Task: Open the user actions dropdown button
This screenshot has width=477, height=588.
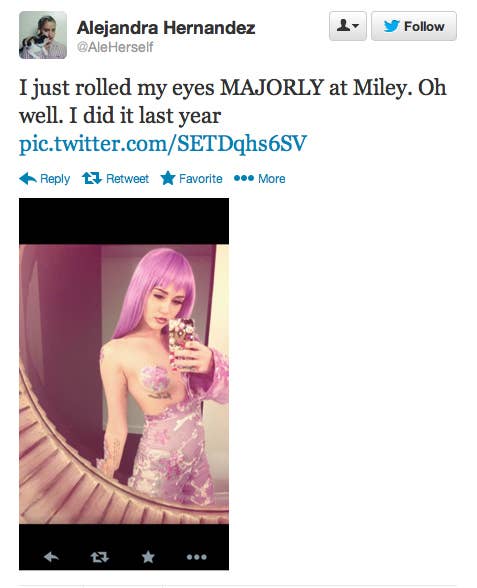Action: [x=348, y=26]
